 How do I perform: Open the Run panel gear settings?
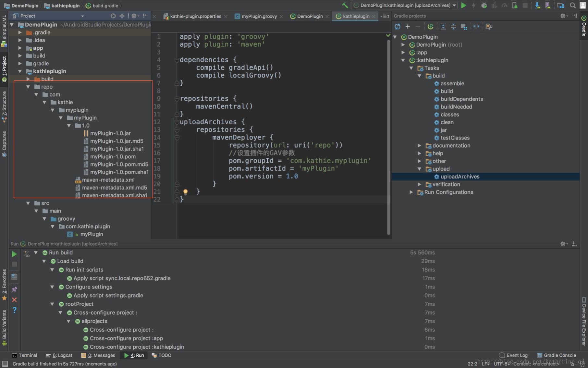[x=564, y=244]
